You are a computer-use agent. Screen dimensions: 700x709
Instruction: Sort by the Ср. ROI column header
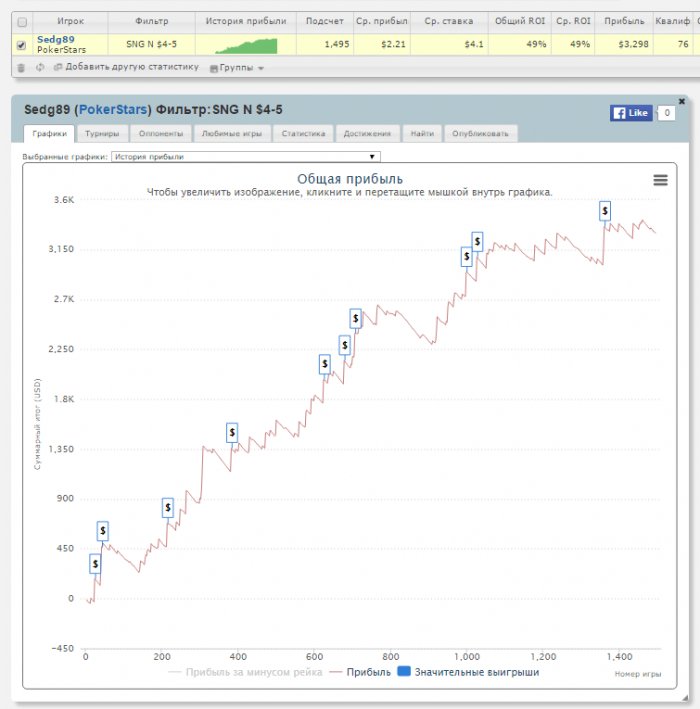coord(573,21)
